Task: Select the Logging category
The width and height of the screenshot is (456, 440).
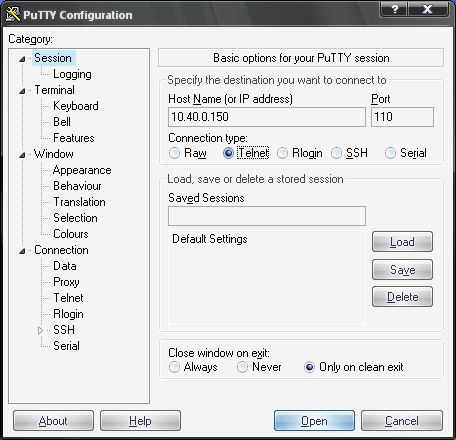Action: pos(72,74)
